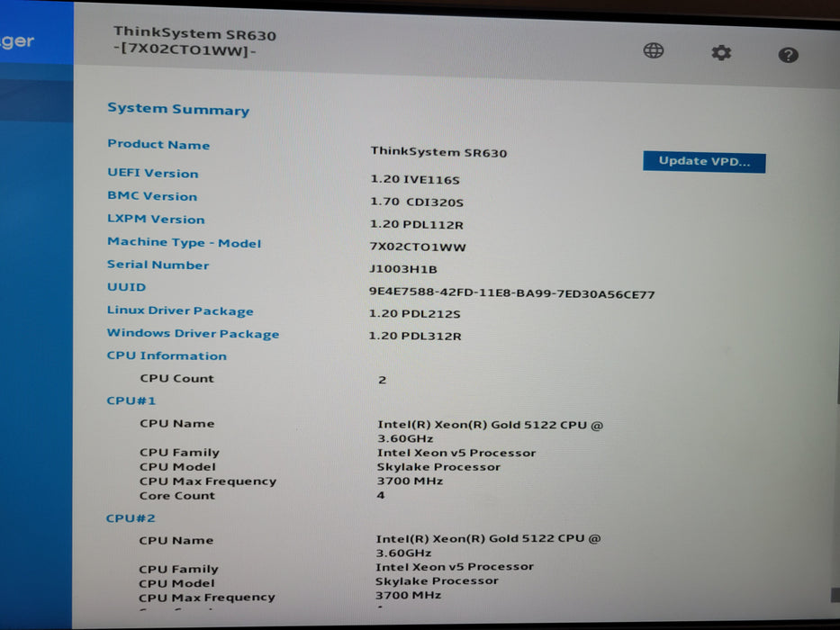
Task: Click serial number value J1003H1B
Action: [x=403, y=269]
